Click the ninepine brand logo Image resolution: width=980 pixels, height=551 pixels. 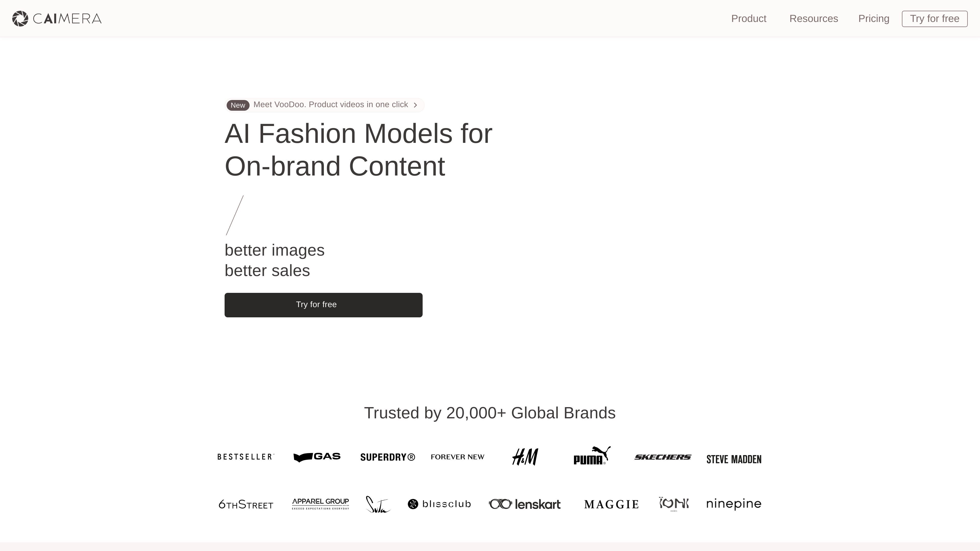[734, 504]
